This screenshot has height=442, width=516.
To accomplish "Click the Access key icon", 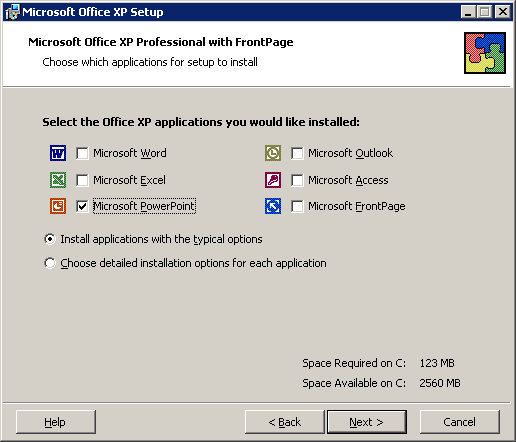I will 273,180.
